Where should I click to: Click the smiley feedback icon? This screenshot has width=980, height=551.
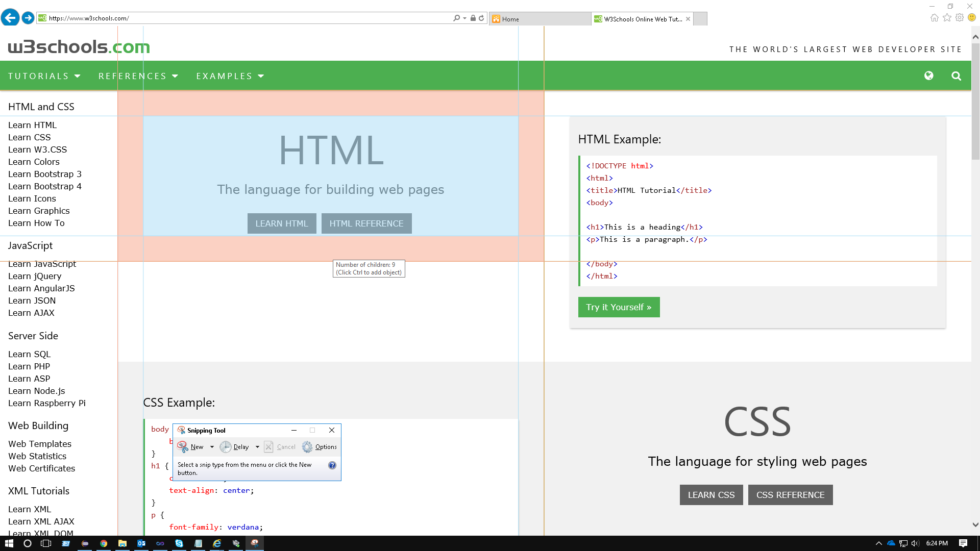[972, 18]
